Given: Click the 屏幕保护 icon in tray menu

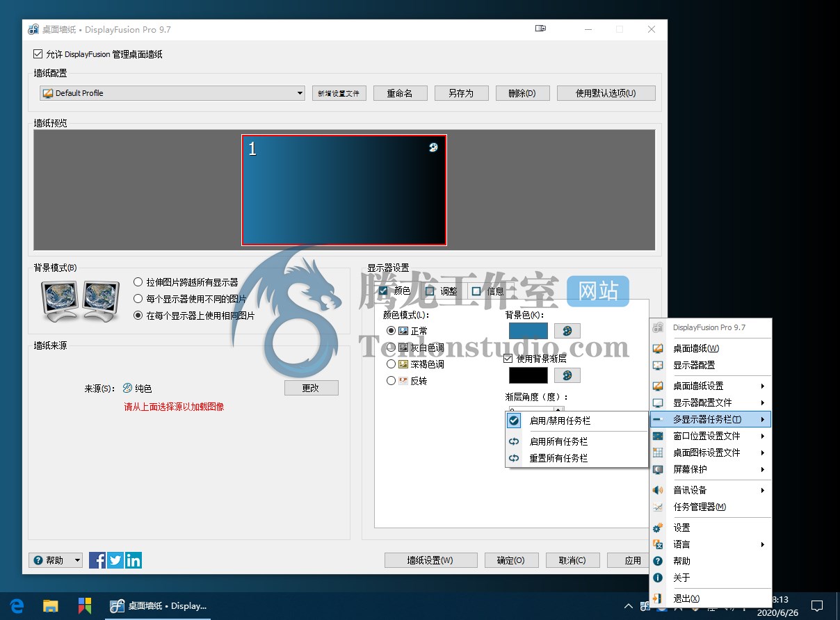Looking at the screenshot, I should [x=658, y=469].
